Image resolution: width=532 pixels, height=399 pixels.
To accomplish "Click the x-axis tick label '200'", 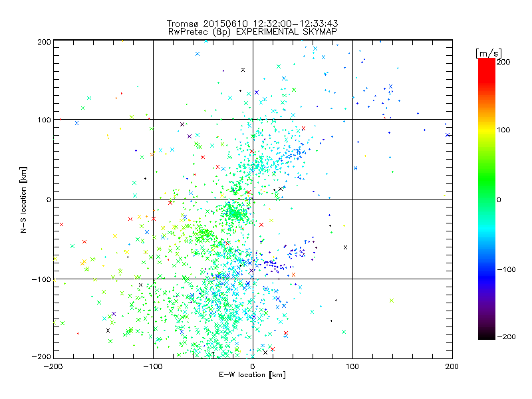I will pyautogui.click(x=452, y=366).
